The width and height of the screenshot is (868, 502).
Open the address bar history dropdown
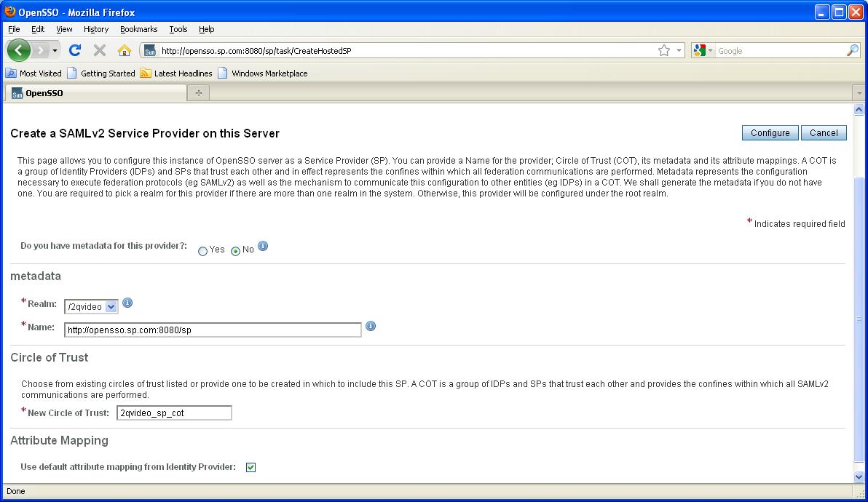pyautogui.click(x=679, y=51)
